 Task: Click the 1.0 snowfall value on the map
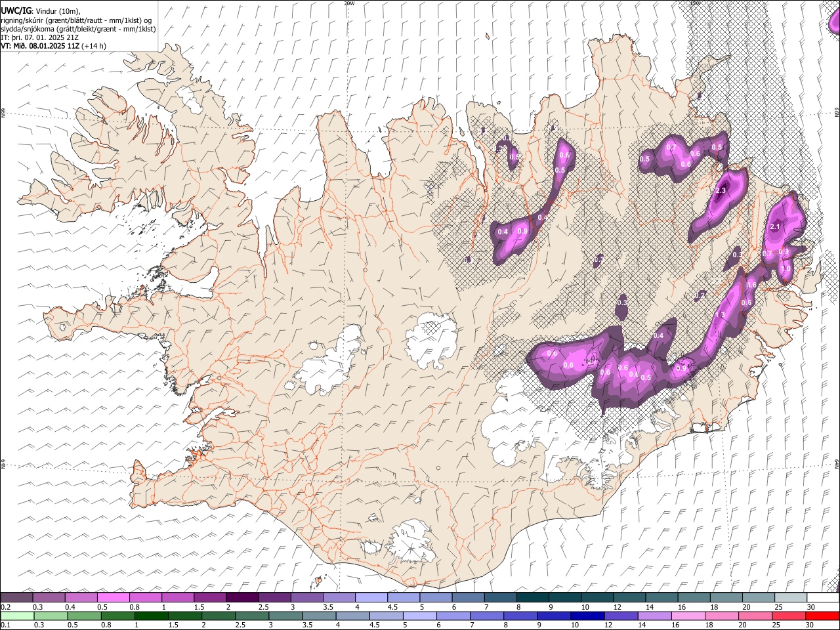(x=786, y=268)
